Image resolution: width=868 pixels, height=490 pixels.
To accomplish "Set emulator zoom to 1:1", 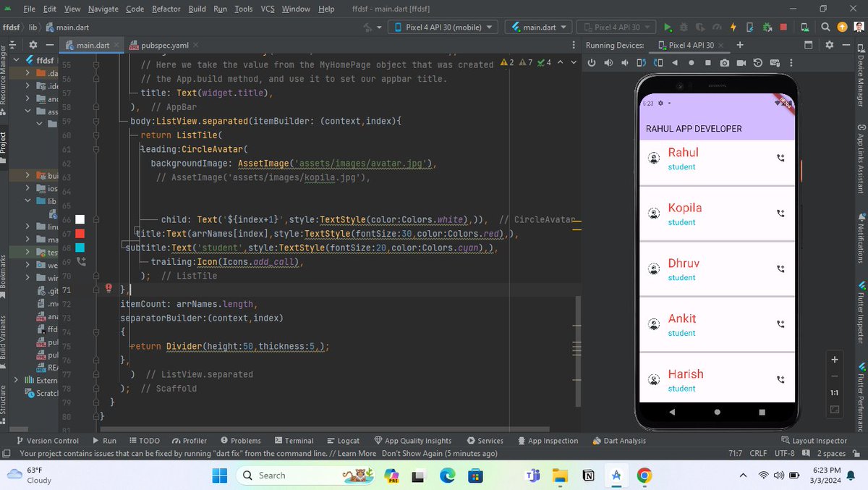I will click(x=834, y=393).
